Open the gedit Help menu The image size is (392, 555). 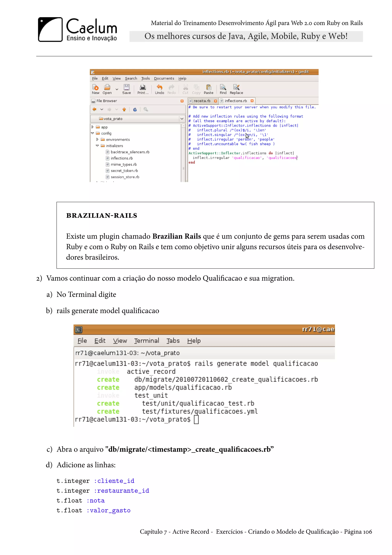pyautogui.click(x=182, y=78)
